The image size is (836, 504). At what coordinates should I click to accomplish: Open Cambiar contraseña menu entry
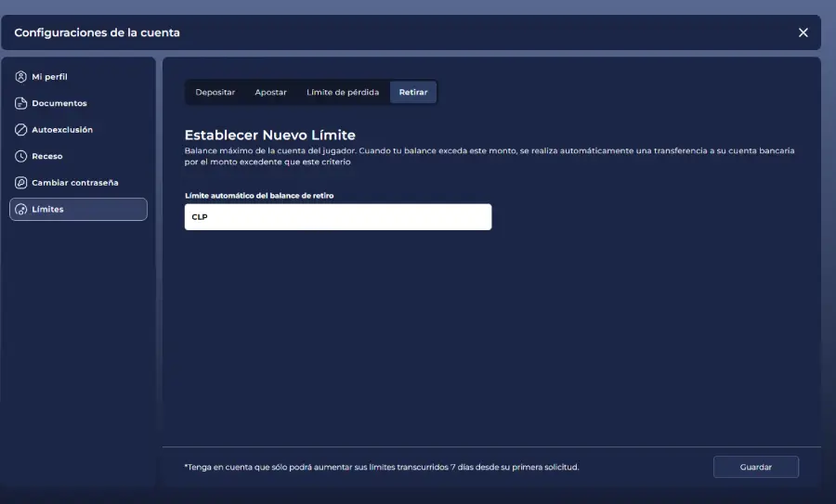coord(75,183)
